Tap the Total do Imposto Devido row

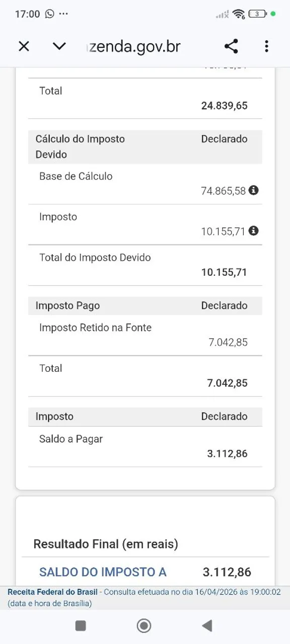[145, 265]
